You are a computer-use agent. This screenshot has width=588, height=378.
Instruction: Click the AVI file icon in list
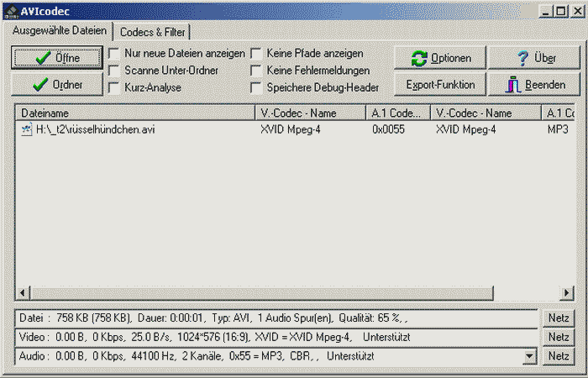point(26,129)
